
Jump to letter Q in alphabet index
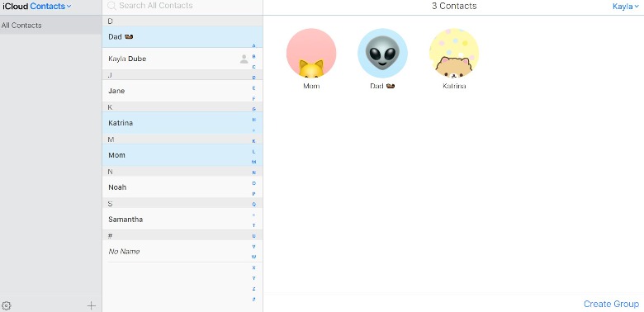253,205
